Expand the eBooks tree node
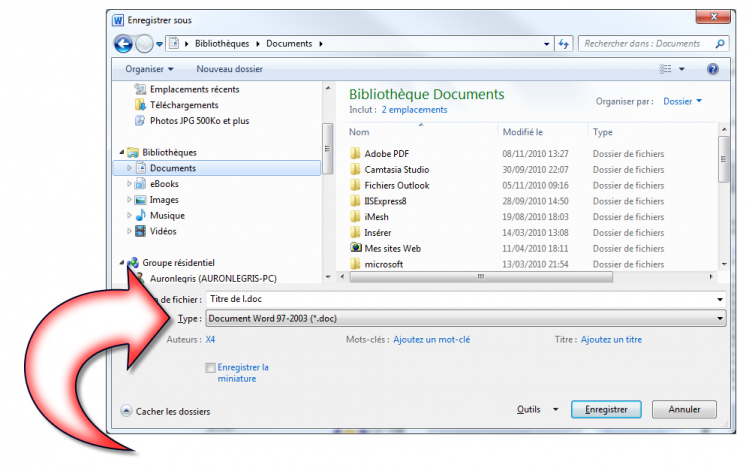The width and height of the screenshot is (749, 474). coord(129,184)
